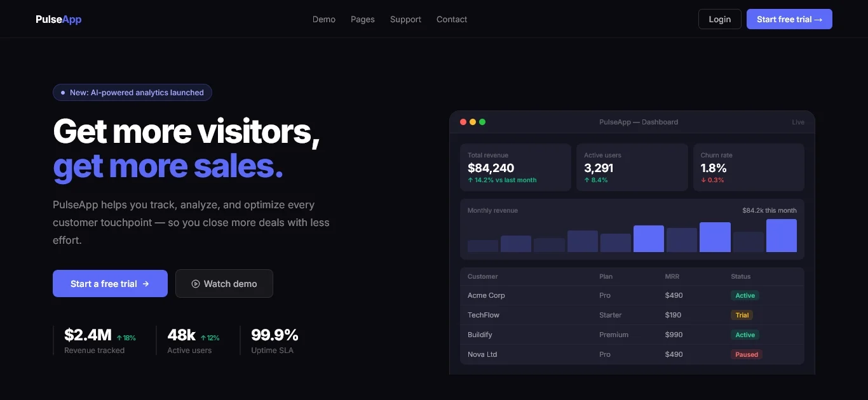868x400 pixels.
Task: Go to Support in the navigation
Action: [x=405, y=19]
